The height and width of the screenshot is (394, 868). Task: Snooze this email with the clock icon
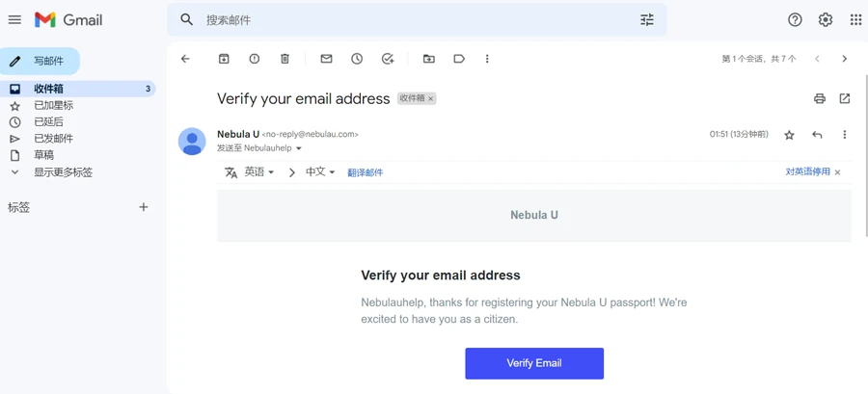pyautogui.click(x=357, y=59)
